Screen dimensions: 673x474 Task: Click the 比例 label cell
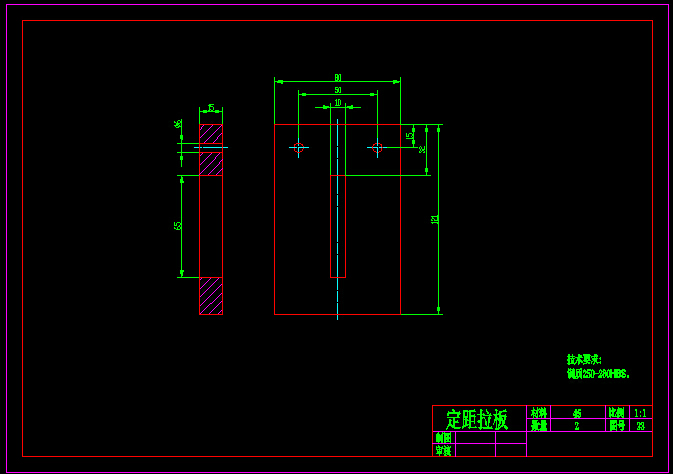click(617, 412)
